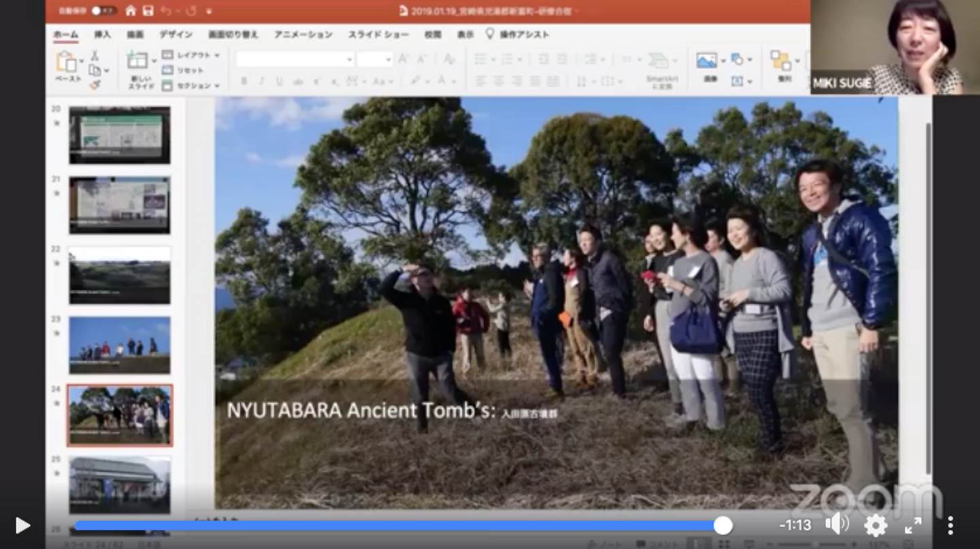Image resolution: width=980 pixels, height=549 pixels.
Task: Expand the Copy options arrow
Action: click(x=107, y=70)
